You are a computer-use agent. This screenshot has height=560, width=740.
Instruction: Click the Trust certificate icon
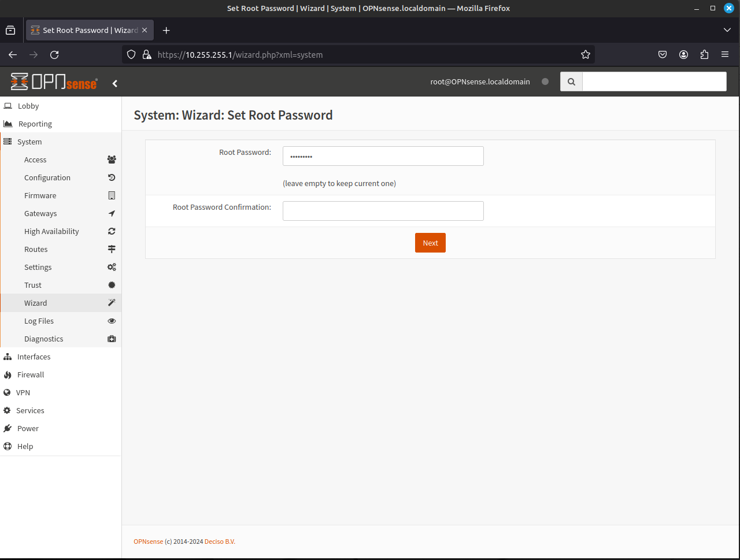click(x=112, y=285)
